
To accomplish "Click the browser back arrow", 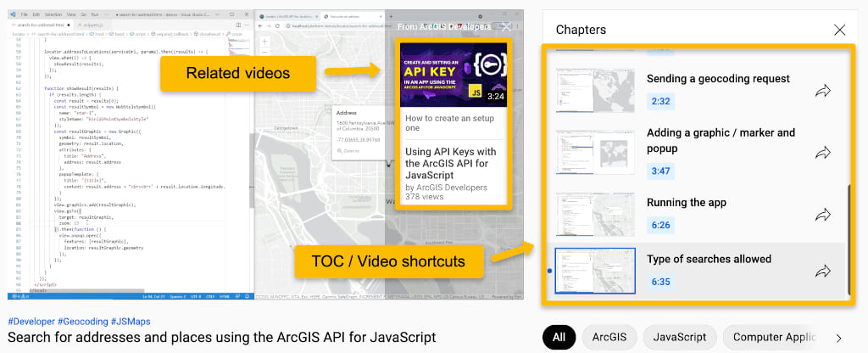I will click(261, 26).
